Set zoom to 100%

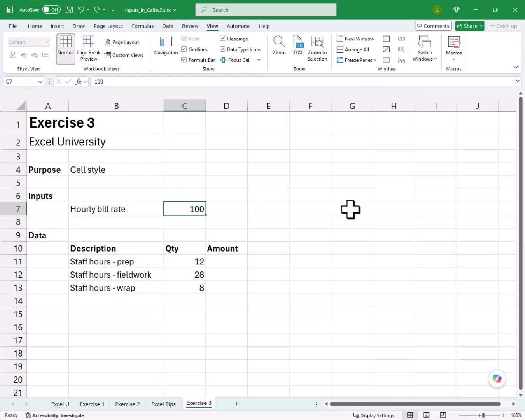click(297, 46)
